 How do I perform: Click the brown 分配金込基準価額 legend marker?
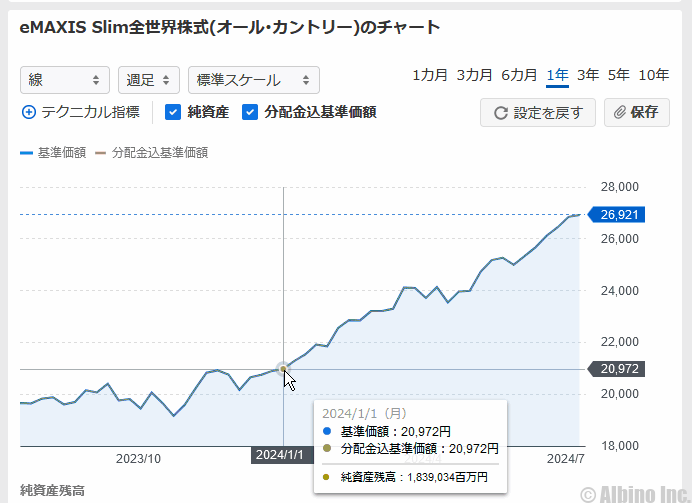tap(100, 153)
